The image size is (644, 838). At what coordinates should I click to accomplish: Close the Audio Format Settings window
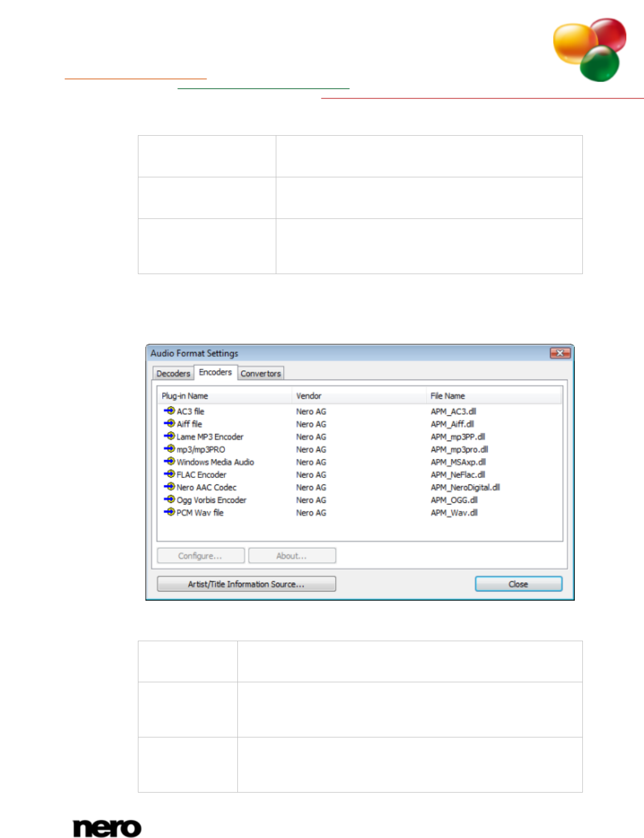coord(560,353)
